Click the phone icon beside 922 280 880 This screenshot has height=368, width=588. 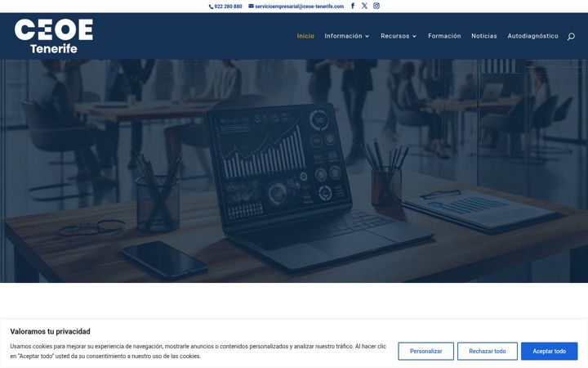[x=211, y=7]
